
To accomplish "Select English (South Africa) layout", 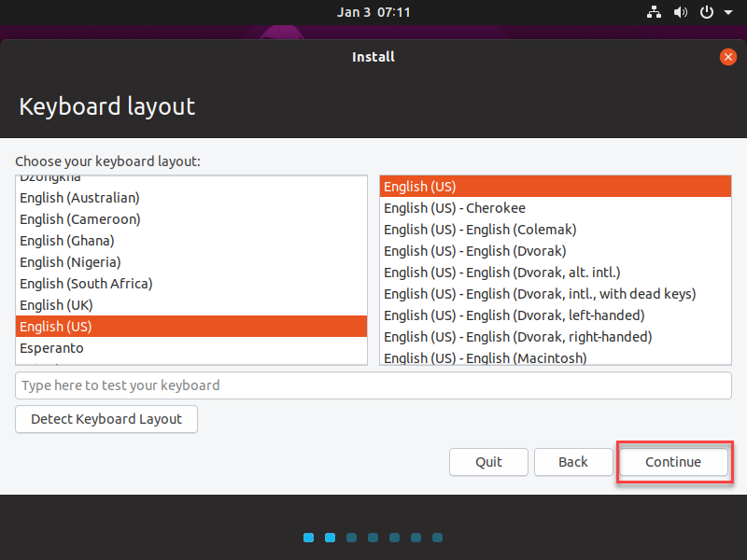I will point(191,284).
